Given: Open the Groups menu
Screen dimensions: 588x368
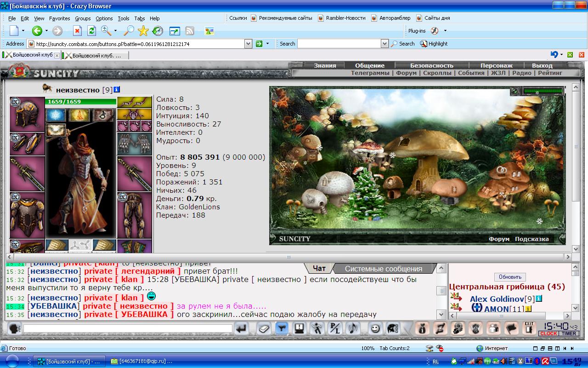Looking at the screenshot, I should [x=83, y=18].
